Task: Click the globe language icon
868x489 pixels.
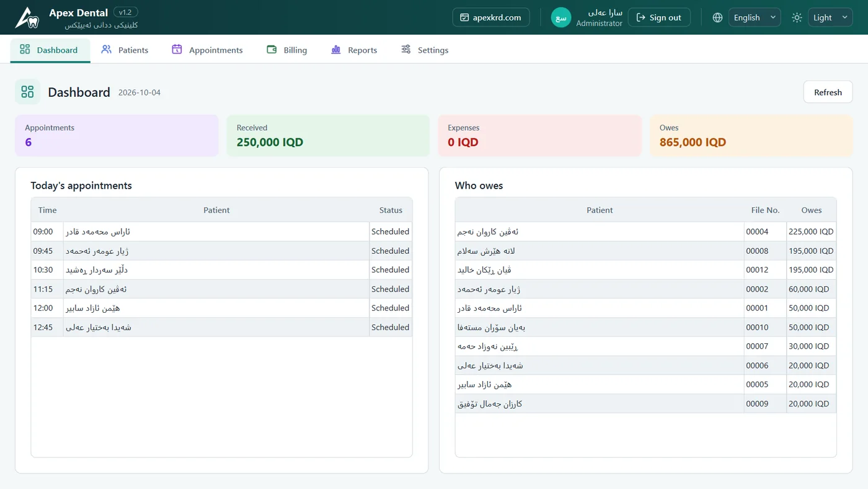Action: [x=717, y=17]
